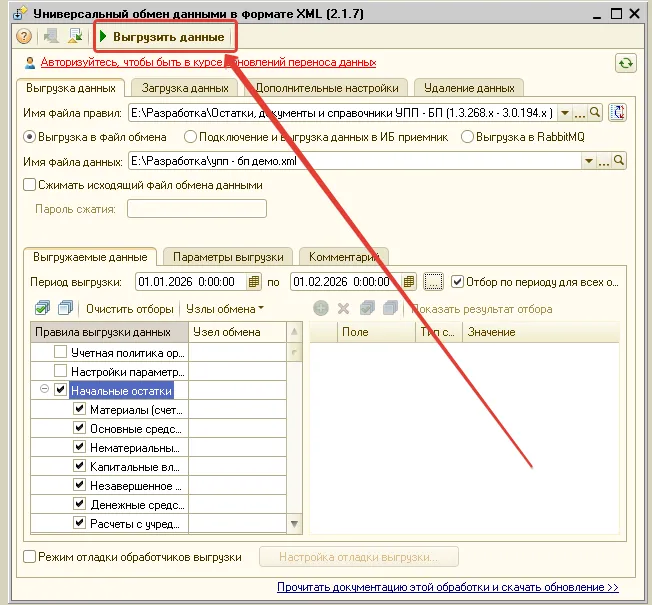The height and width of the screenshot is (605, 652).
Task: Collapse the "Начальные остатки" tree group
Action: [45, 390]
